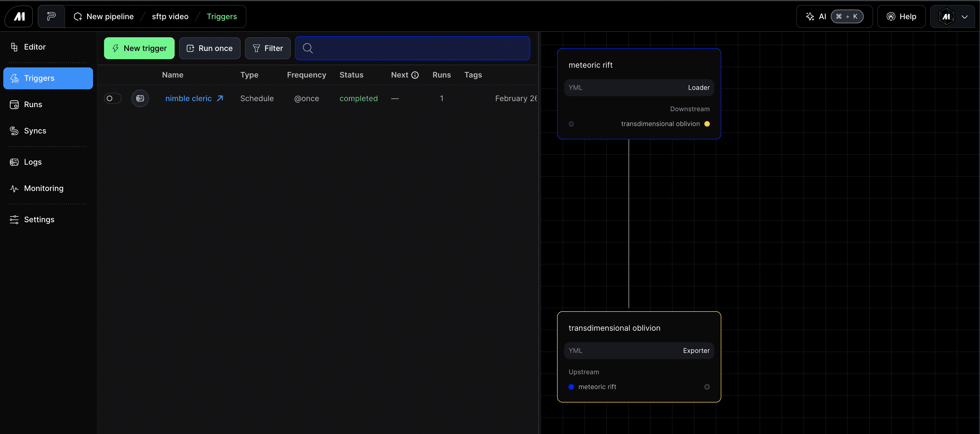Open Logs in the sidebar
Image resolution: width=980 pixels, height=434 pixels.
pos(48,162)
